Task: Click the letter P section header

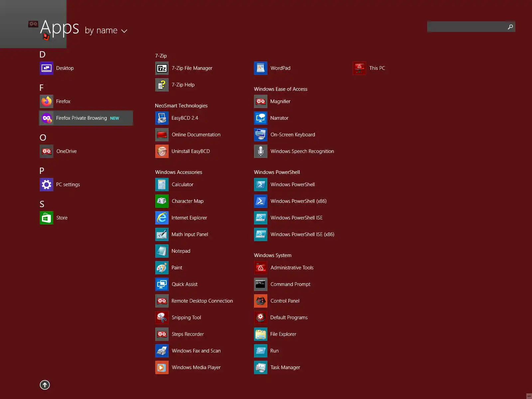Action: (x=42, y=171)
